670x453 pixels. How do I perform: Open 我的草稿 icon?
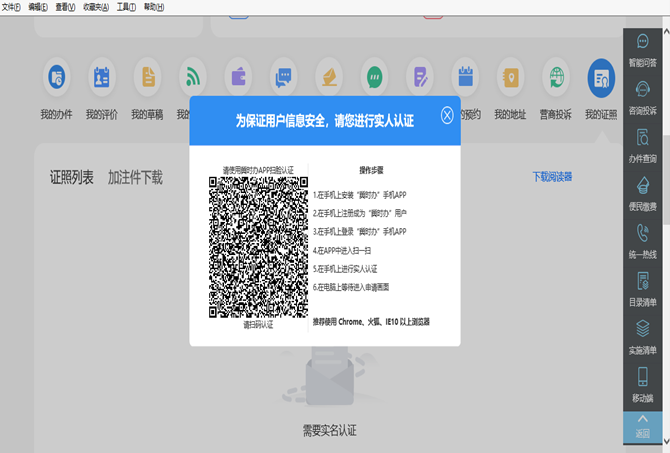pos(148,77)
